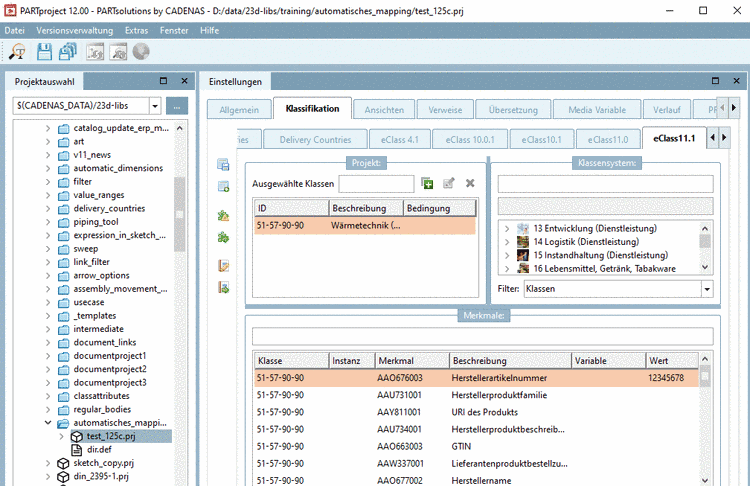
Task: Click the Merkmale filter input field
Action: pos(483,336)
